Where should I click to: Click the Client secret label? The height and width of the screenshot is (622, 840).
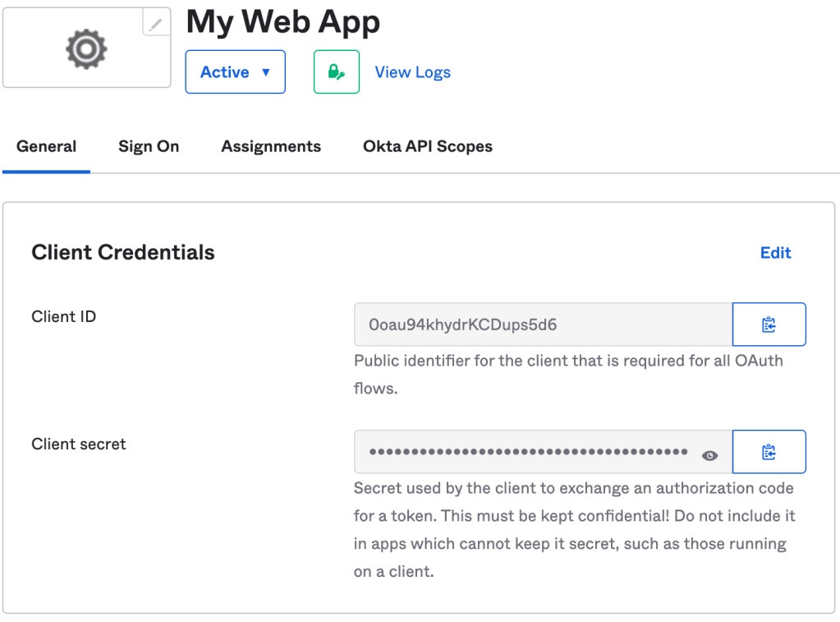79,445
